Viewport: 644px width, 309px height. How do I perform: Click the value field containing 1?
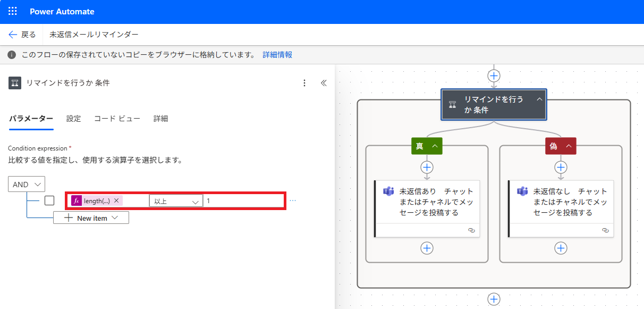244,201
